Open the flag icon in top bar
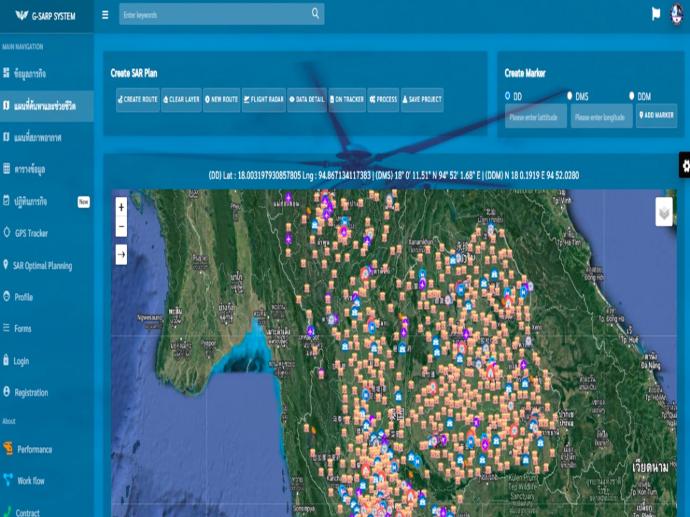 pos(656,14)
